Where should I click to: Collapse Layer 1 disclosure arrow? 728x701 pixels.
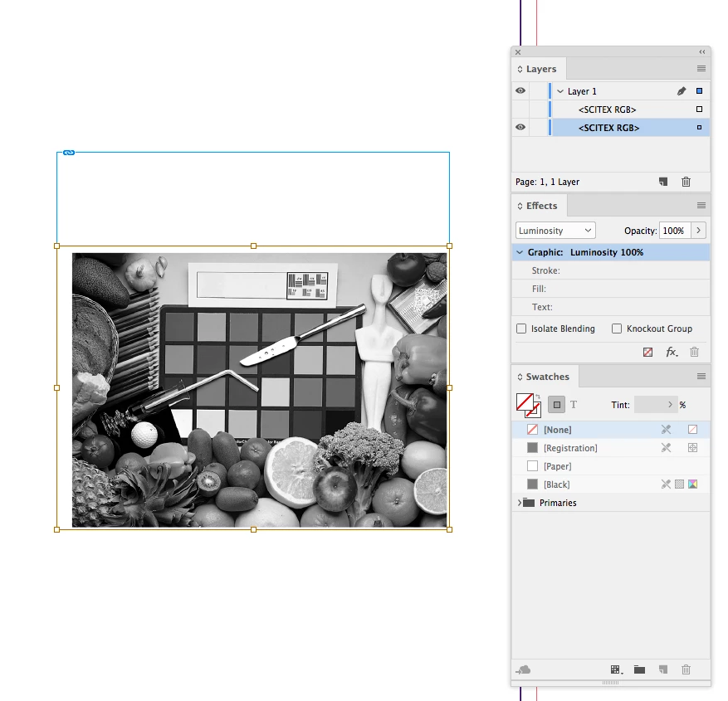(560, 91)
